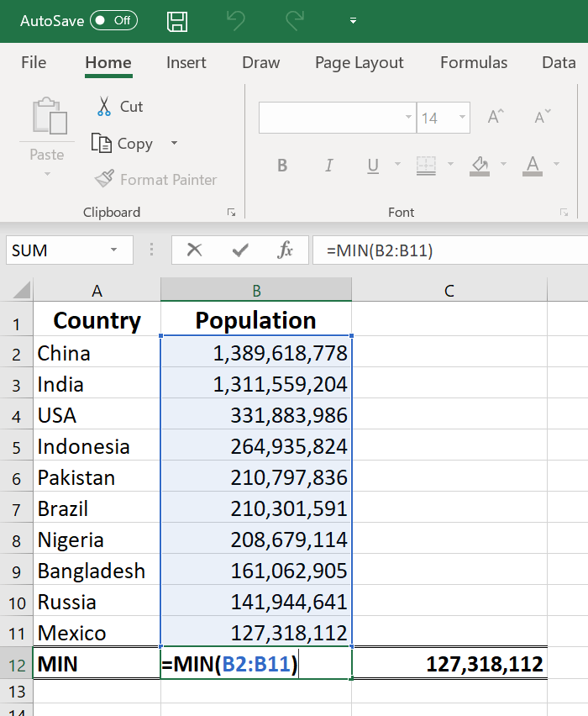Cancel formula entry with X button
Screen dimensions: 588x716
point(195,250)
